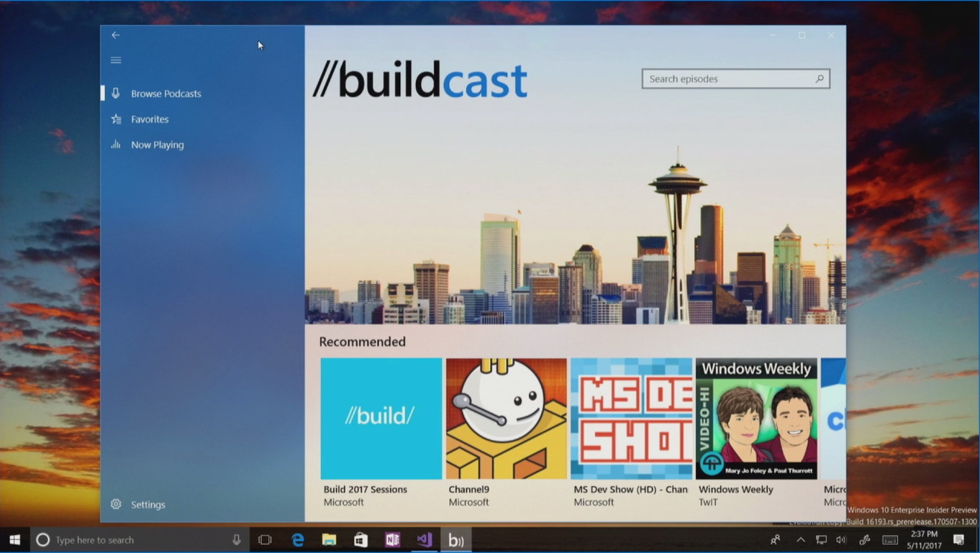Click the buildcast app taskbar icon
The height and width of the screenshot is (553, 980).
coord(456,540)
